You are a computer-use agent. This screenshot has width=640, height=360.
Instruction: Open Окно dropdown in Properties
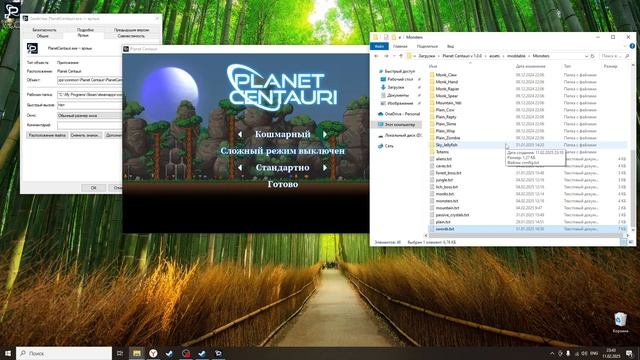coord(90,116)
